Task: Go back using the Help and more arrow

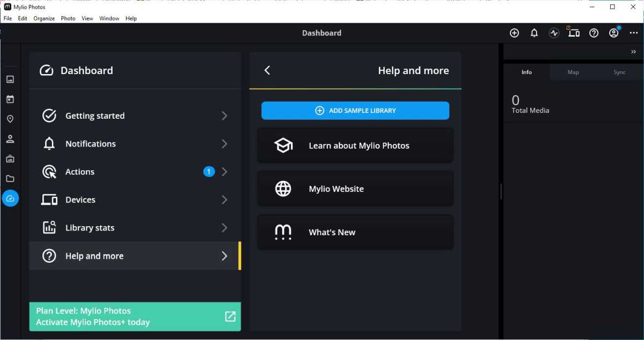Action: [x=267, y=70]
